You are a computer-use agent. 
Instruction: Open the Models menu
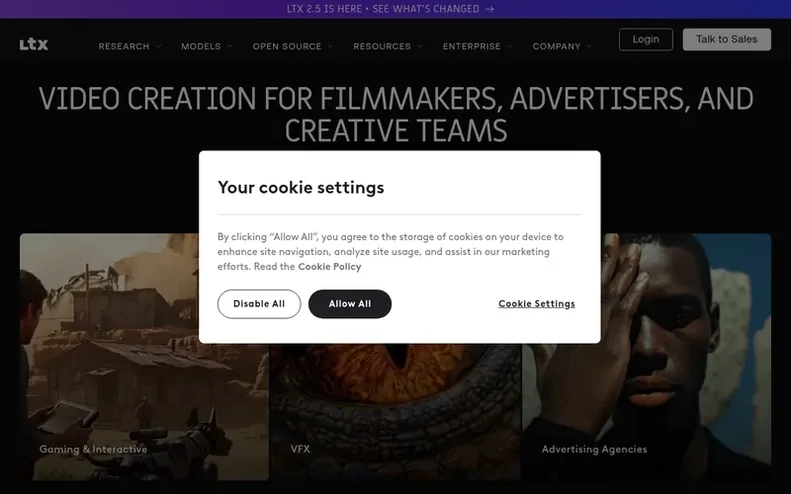tap(201, 46)
